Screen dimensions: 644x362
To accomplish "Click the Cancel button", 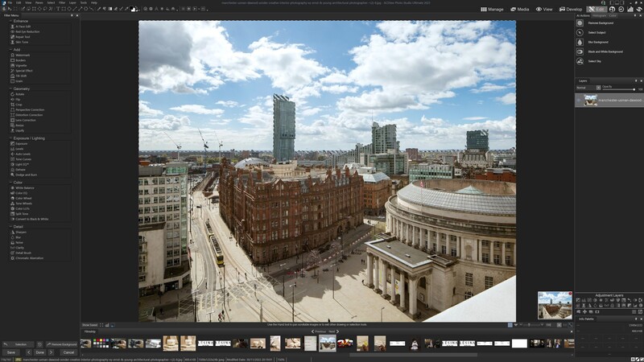I will (x=68, y=352).
